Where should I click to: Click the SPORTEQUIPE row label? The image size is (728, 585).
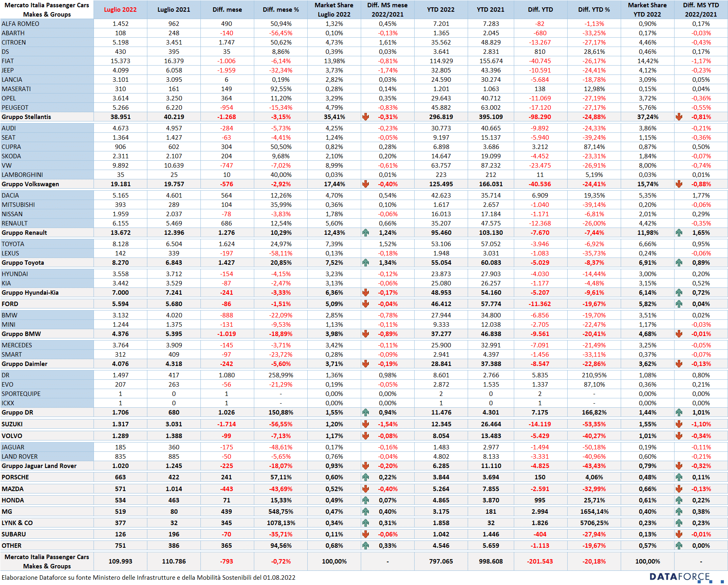(21, 394)
